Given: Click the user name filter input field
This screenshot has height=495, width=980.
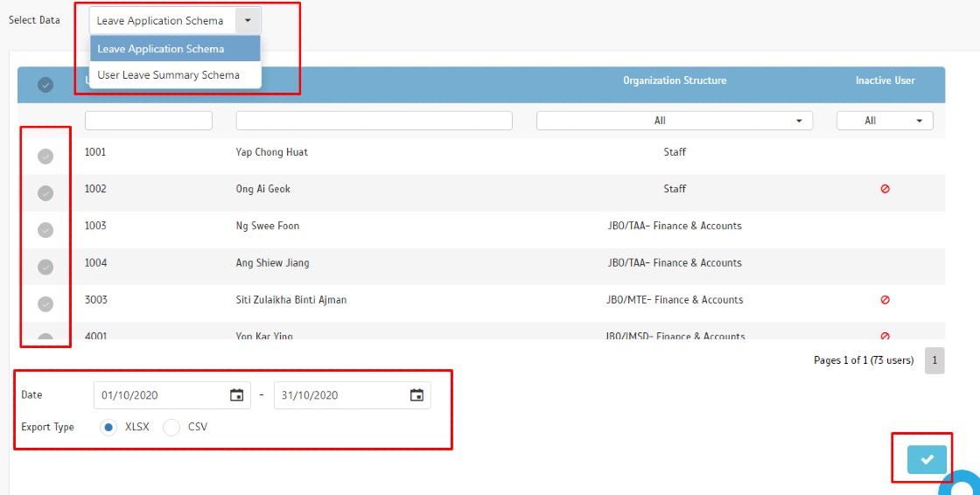Looking at the screenshot, I should coord(374,121).
